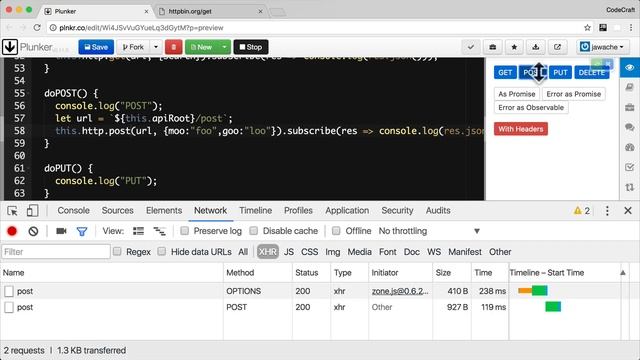Open the checklist icon in right sidebar
640x360 pixels.
coord(629,167)
